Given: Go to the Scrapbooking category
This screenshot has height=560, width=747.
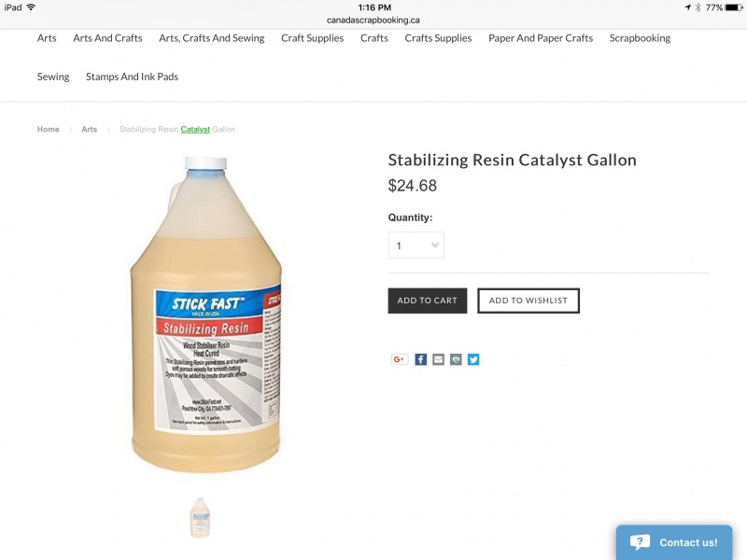Looking at the screenshot, I should click(x=640, y=38).
